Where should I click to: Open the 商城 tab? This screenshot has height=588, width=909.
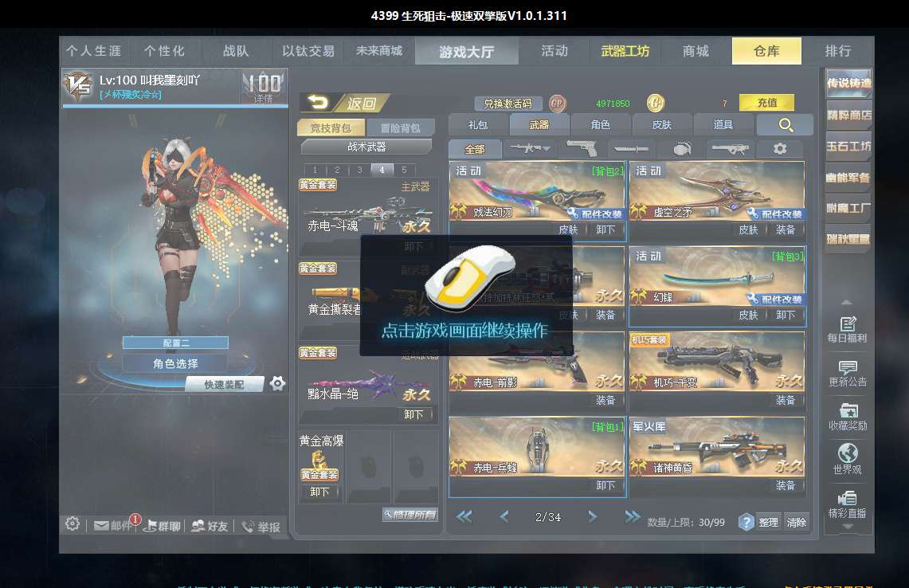coord(695,51)
